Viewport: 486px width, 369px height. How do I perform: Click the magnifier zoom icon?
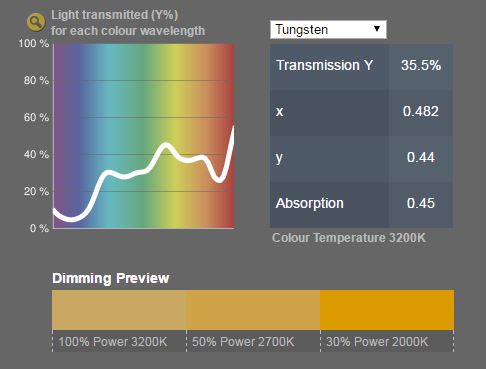point(36,22)
